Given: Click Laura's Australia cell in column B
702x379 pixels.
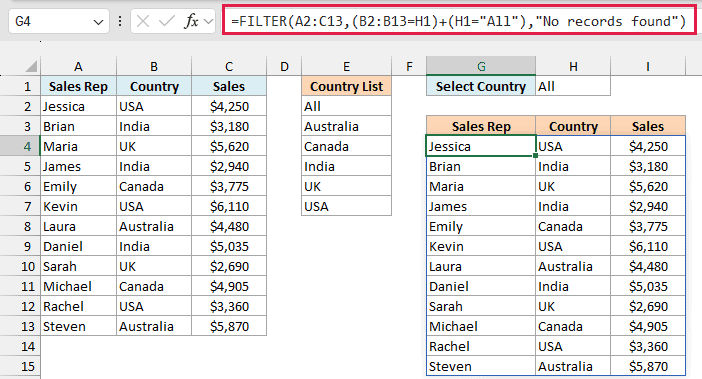Looking at the screenshot, I should click(x=154, y=226).
